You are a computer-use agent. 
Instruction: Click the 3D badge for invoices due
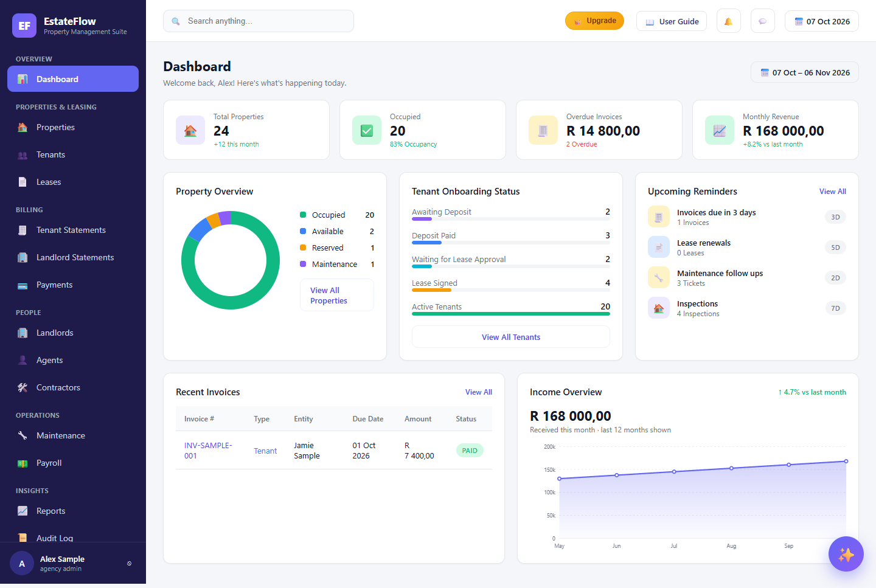pyautogui.click(x=835, y=217)
